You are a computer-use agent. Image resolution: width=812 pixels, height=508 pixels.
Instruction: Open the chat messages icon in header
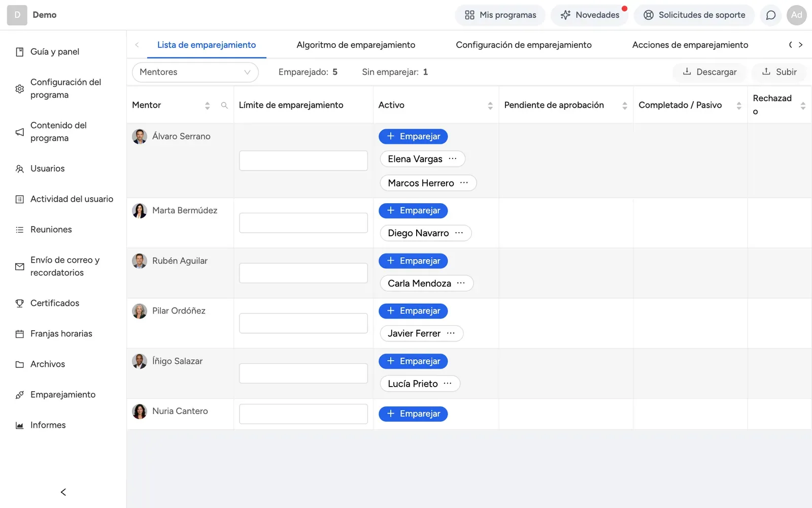[771, 15]
